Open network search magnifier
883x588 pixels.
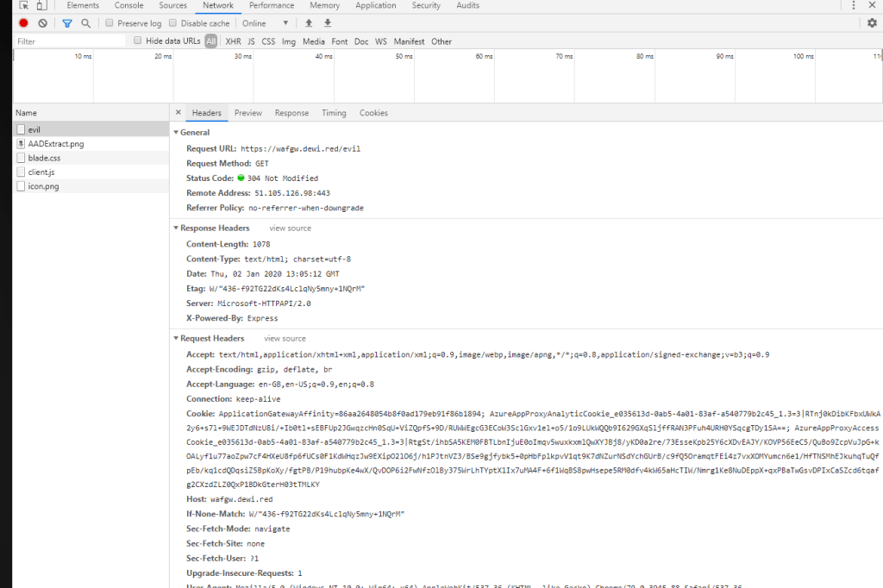click(85, 23)
